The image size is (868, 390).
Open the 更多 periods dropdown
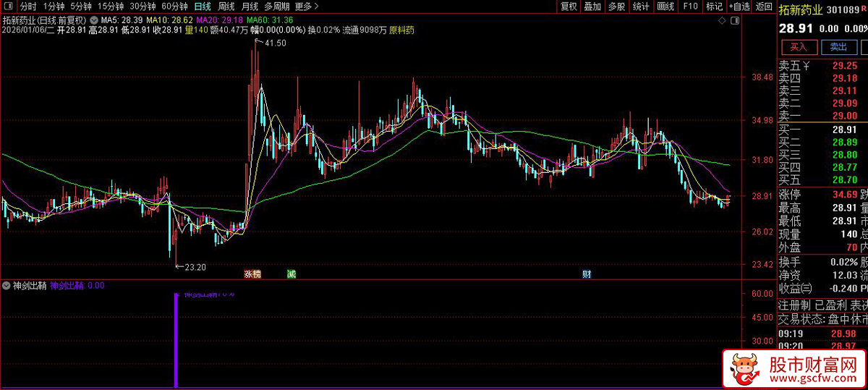pos(307,7)
